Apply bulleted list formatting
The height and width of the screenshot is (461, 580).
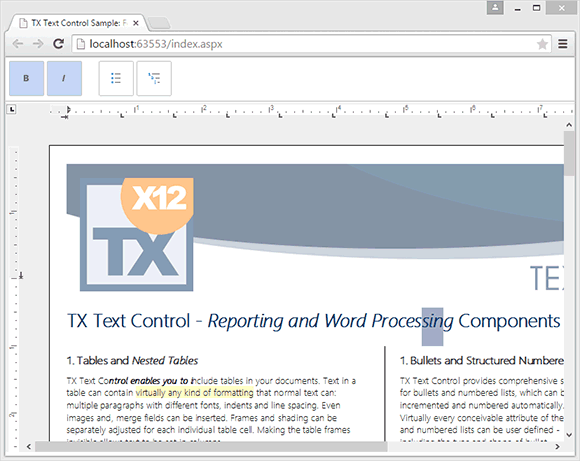116,78
